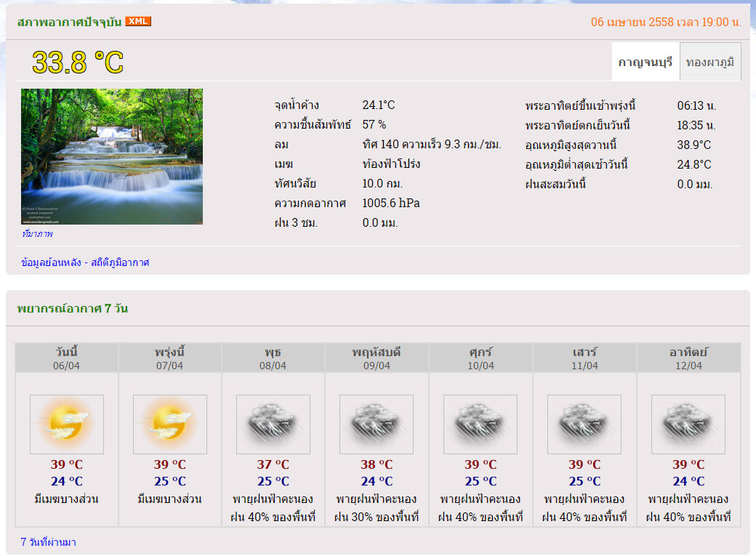This screenshot has width=756, height=556.
Task: Open ข้อมูลย้อนหลัง - สถิติภูมิอากาศ link
Action: [85, 262]
